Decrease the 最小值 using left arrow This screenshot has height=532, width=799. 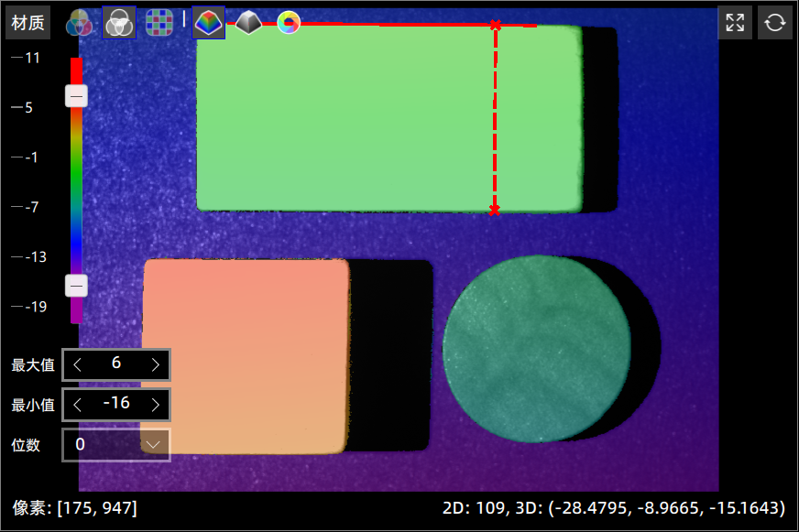pos(78,404)
